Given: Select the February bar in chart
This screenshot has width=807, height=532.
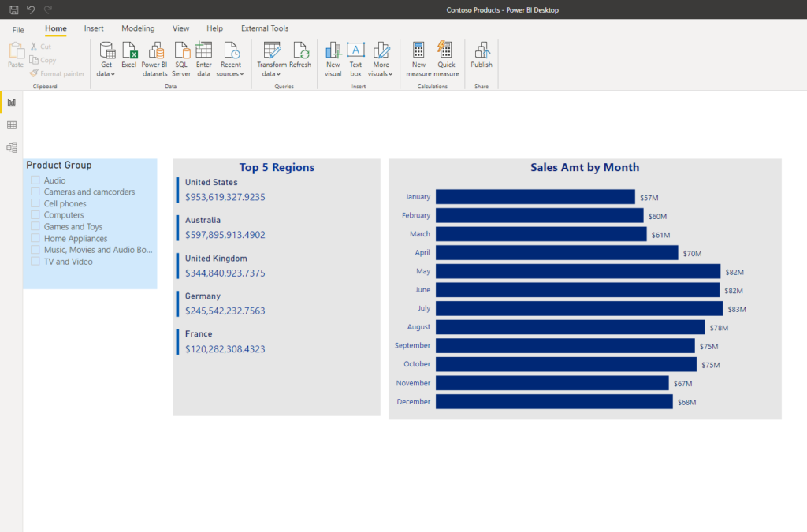Looking at the screenshot, I should 539,216.
